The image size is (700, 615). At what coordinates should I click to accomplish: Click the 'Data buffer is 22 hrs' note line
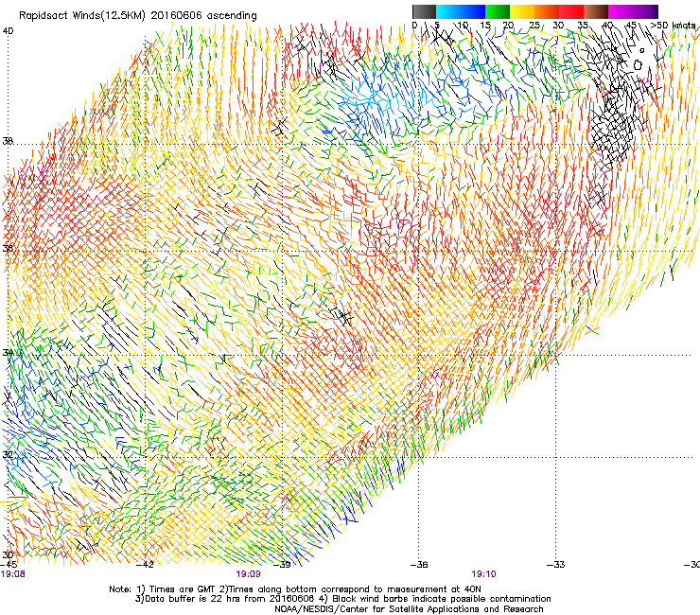click(x=342, y=599)
